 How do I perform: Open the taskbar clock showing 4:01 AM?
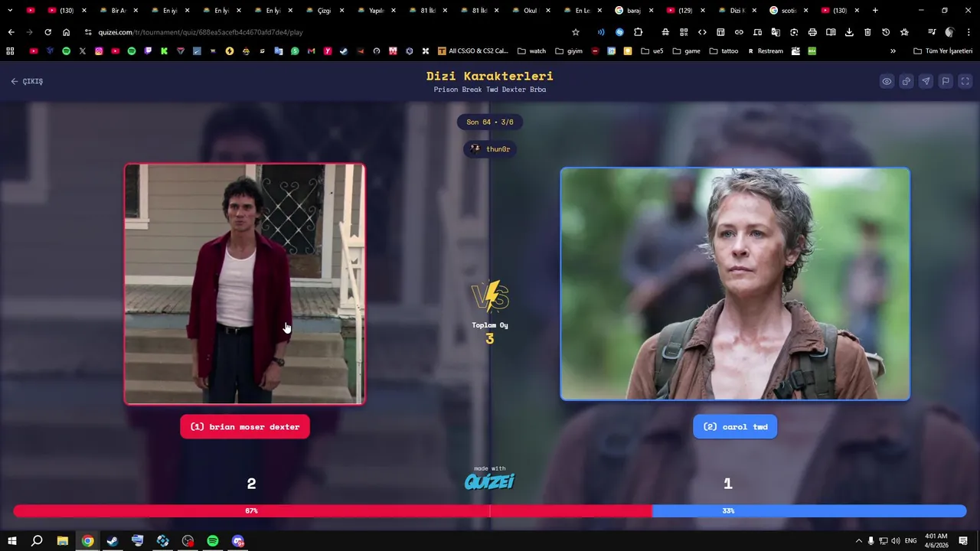(x=936, y=541)
